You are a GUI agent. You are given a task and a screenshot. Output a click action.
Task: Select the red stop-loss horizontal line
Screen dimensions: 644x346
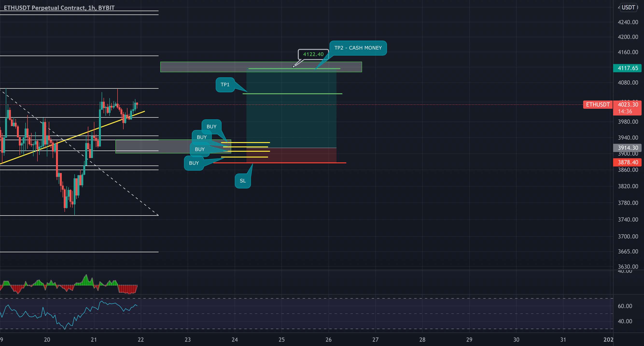pyautogui.click(x=280, y=163)
